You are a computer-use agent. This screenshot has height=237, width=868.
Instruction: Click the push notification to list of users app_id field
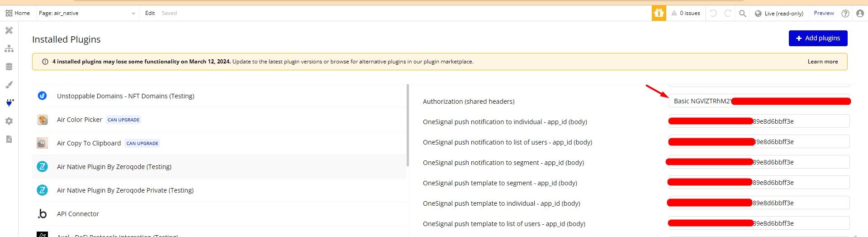(x=759, y=142)
